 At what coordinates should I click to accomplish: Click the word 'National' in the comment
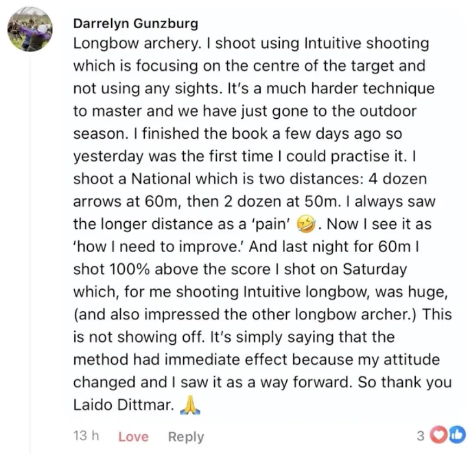tap(161, 179)
